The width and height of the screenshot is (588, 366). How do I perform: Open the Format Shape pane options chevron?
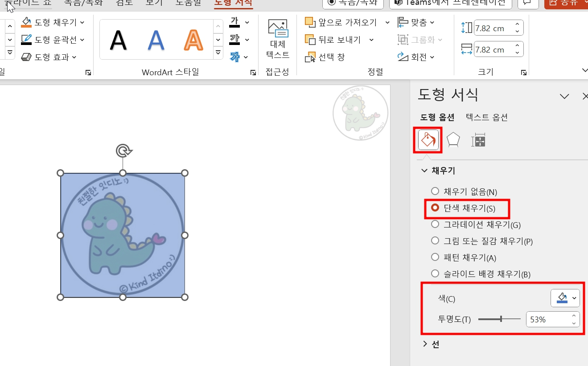pos(564,96)
